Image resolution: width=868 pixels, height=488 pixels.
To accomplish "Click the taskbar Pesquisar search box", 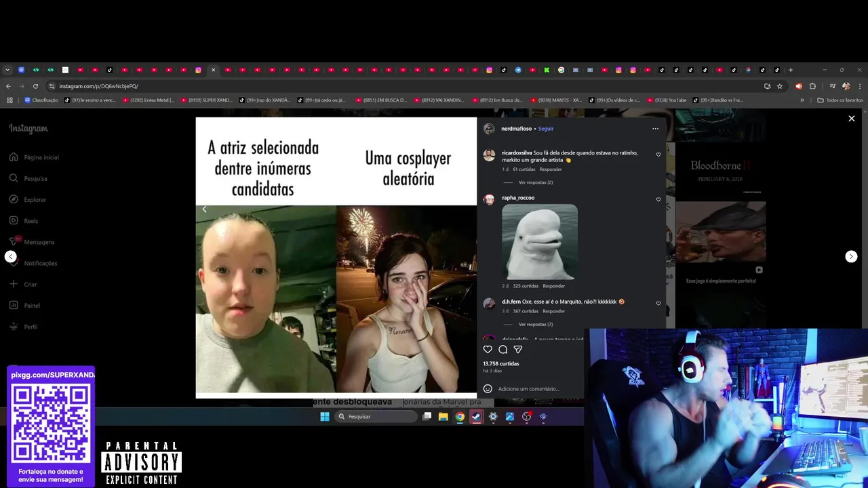I will tap(376, 417).
